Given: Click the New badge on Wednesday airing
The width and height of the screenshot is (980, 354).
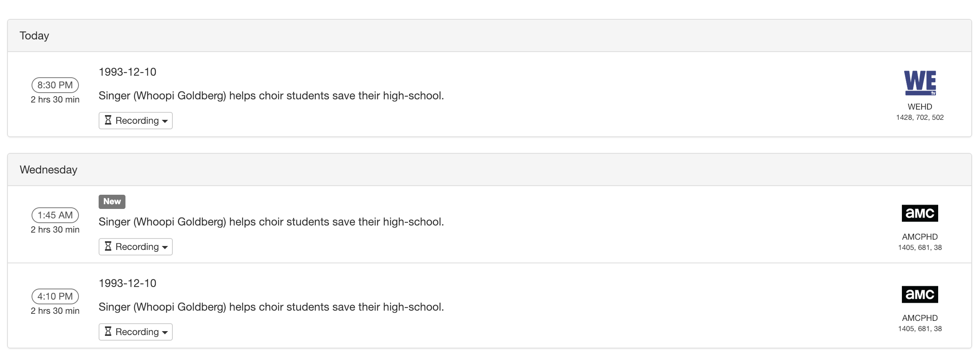Looking at the screenshot, I should [112, 201].
